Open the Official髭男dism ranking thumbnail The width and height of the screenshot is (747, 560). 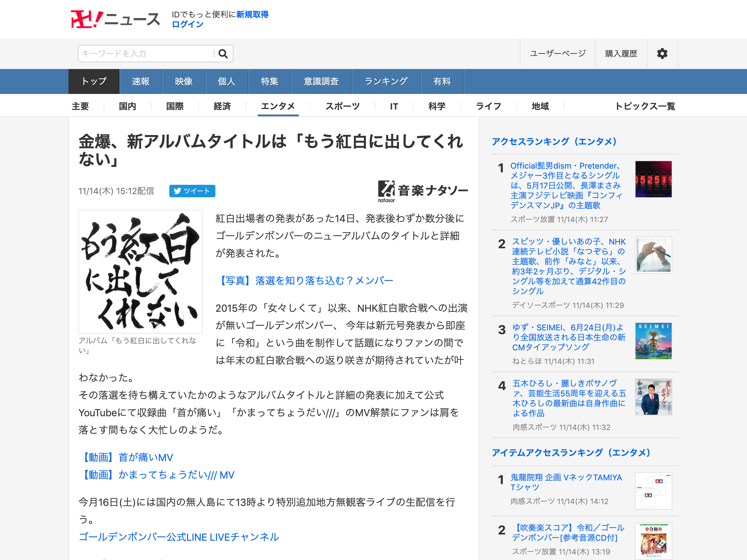pyautogui.click(x=653, y=179)
